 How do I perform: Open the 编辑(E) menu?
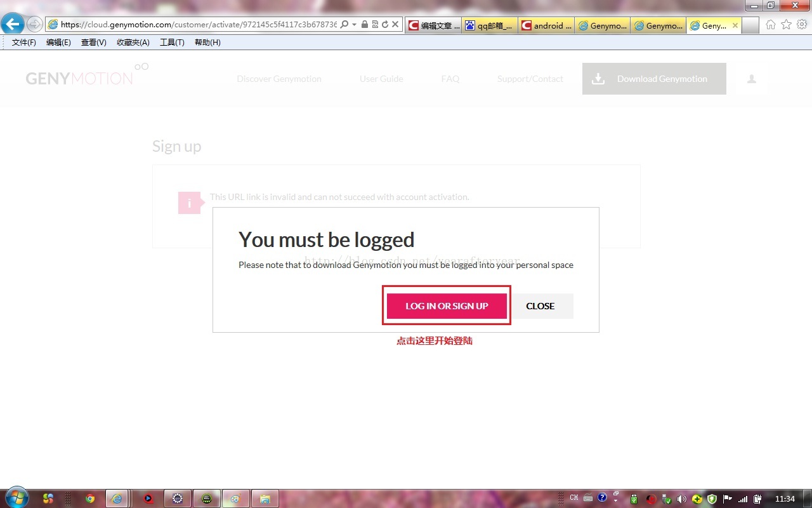coord(58,43)
